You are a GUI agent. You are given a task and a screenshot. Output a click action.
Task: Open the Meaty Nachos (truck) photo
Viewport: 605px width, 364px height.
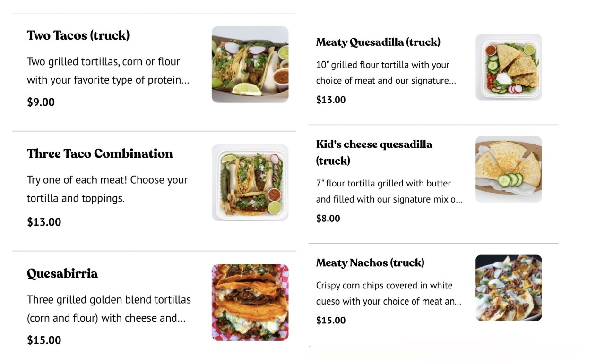[x=509, y=288]
